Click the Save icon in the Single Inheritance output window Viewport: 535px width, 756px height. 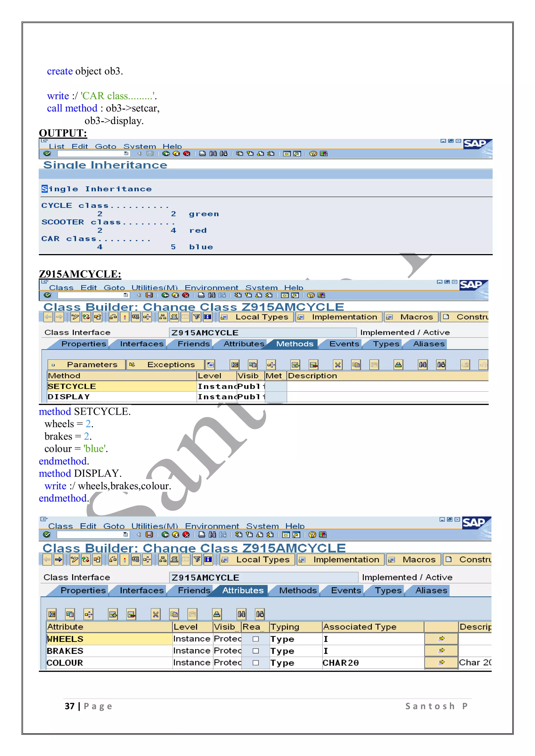(150, 154)
